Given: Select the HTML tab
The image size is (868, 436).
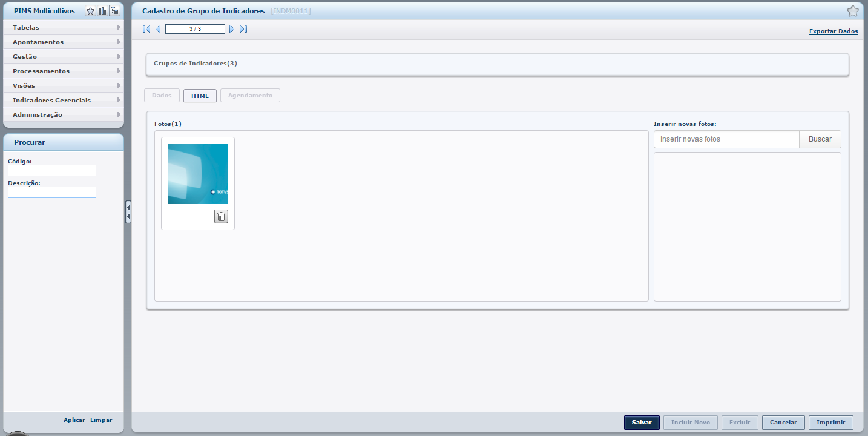Looking at the screenshot, I should (200, 96).
